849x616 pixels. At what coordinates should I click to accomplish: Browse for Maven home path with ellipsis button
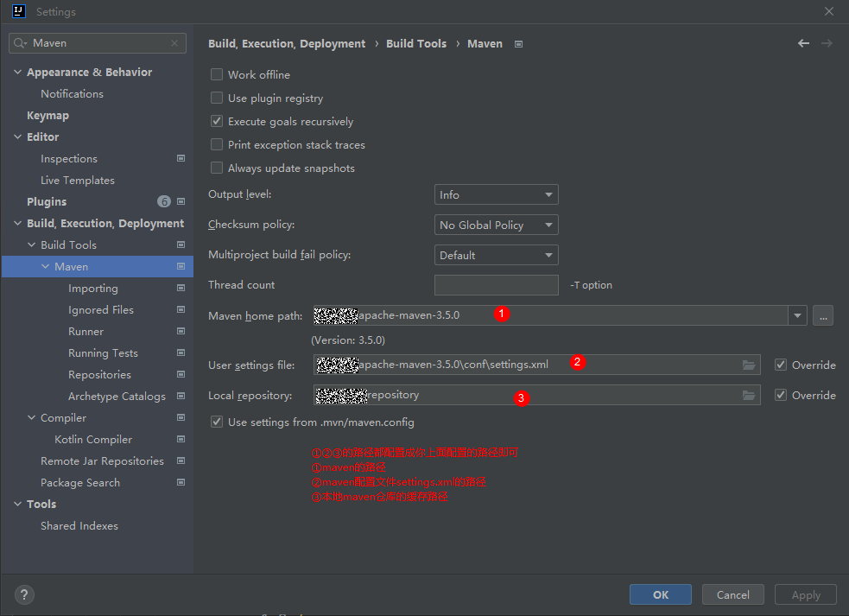(x=823, y=315)
